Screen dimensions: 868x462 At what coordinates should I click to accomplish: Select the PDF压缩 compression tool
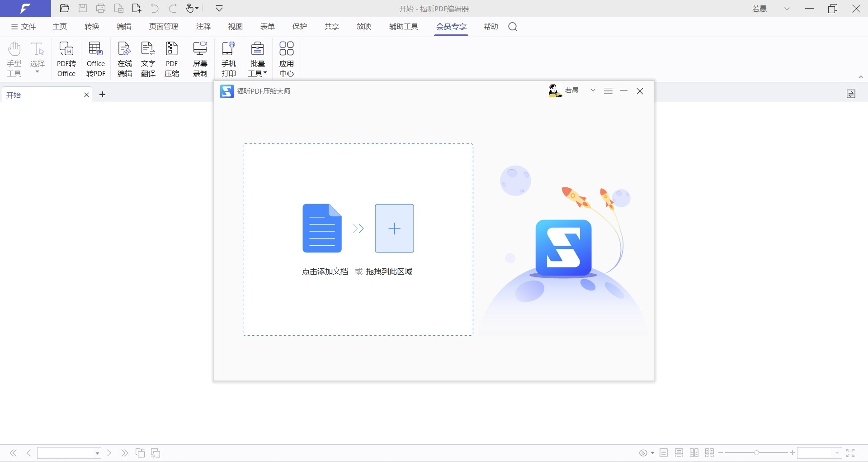(x=172, y=59)
